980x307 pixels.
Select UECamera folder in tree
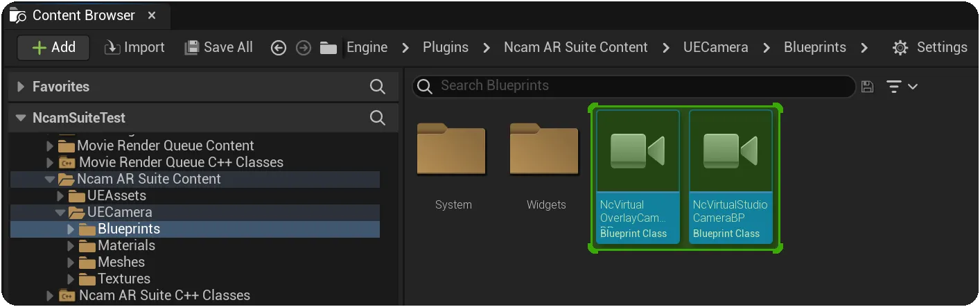119,212
